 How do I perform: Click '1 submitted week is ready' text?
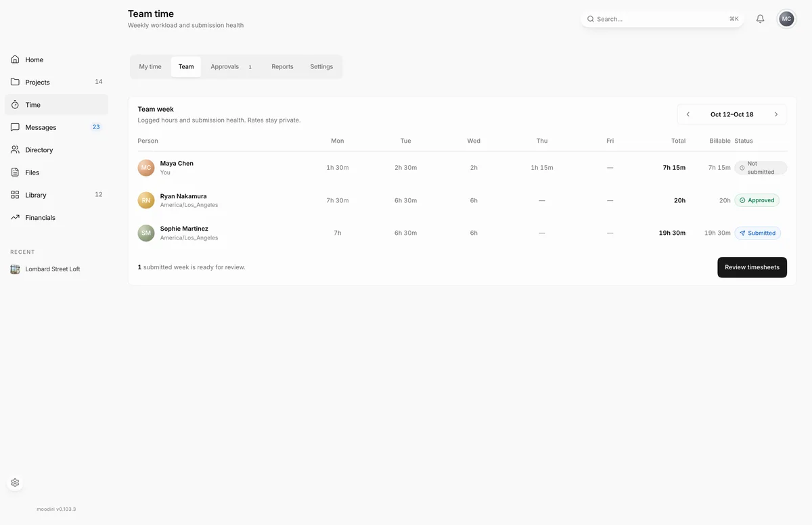tap(191, 267)
